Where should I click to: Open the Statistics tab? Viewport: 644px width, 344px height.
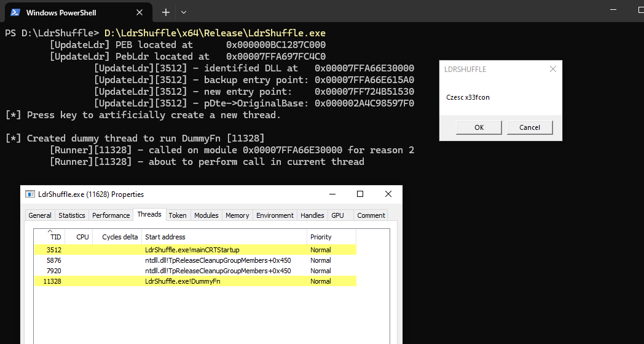click(72, 215)
